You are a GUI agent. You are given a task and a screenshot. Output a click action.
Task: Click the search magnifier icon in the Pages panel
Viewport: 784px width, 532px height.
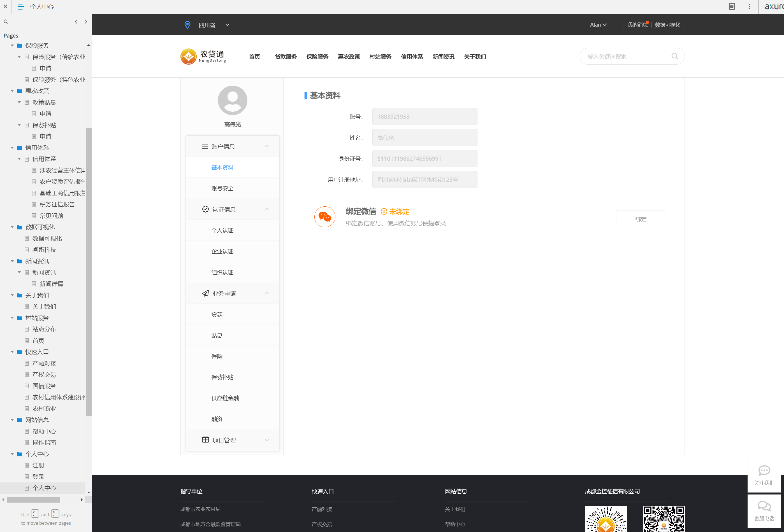(x=6, y=22)
